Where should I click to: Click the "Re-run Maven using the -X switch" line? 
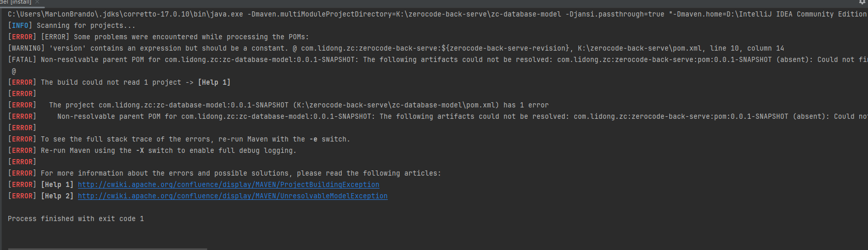[x=168, y=151]
